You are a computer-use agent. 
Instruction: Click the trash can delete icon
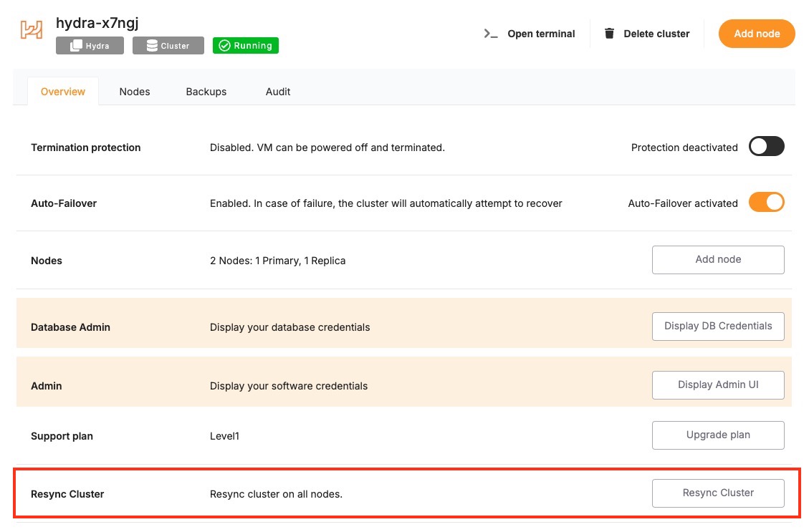point(609,34)
